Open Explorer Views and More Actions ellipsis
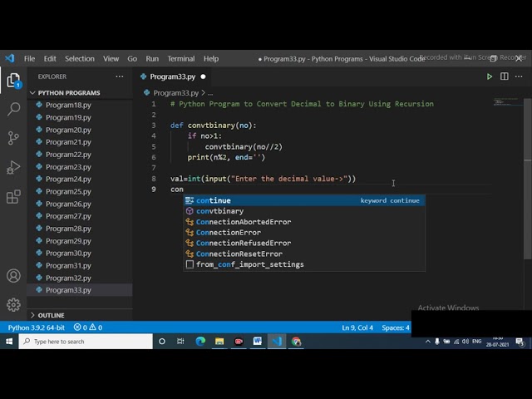This screenshot has height=399, width=532. click(120, 76)
